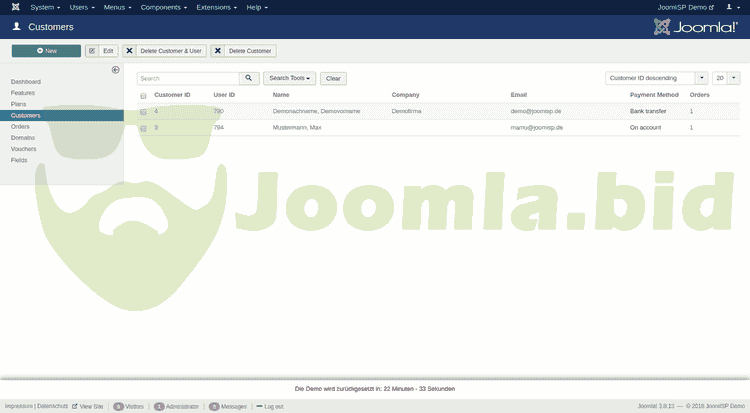Screen dimensions: 750x413
Task: Collapse the sidebar with the arrow icon
Action: pos(115,70)
